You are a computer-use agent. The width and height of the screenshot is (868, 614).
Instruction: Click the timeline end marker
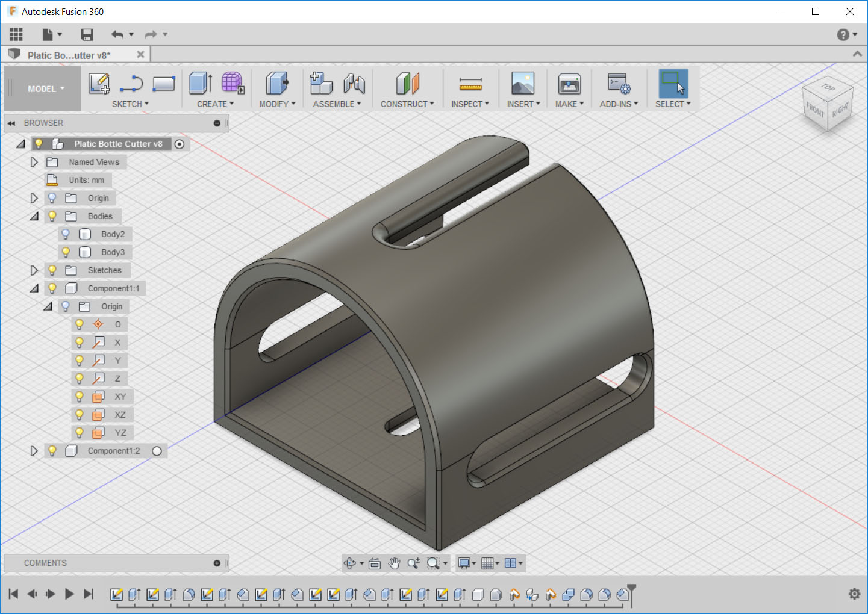631,595
